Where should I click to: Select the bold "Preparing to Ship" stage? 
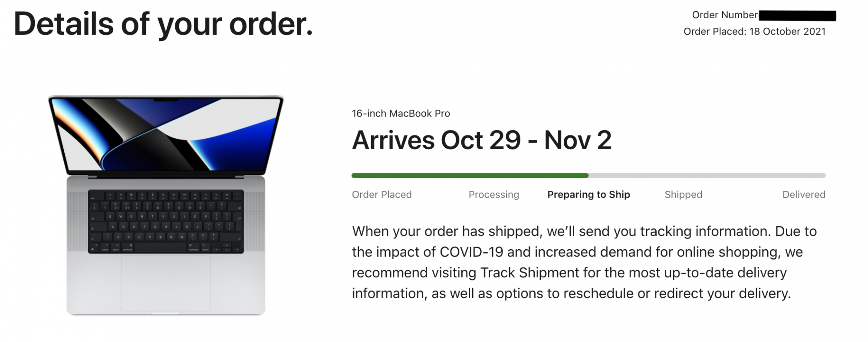click(x=589, y=195)
